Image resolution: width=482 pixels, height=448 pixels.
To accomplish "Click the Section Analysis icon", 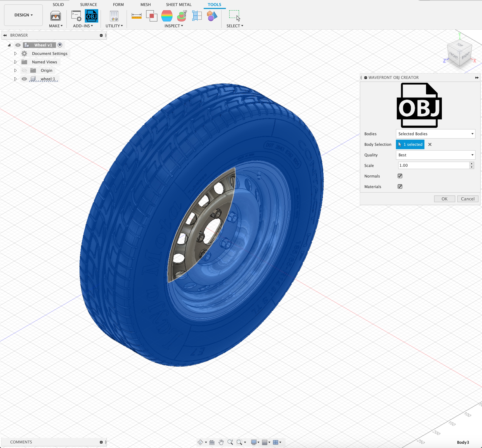I will pos(197,16).
